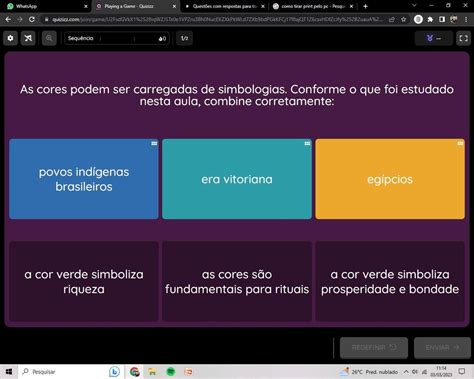Open Bing chat icon in taskbar search
Screen dimensions: 474x379
(114, 371)
